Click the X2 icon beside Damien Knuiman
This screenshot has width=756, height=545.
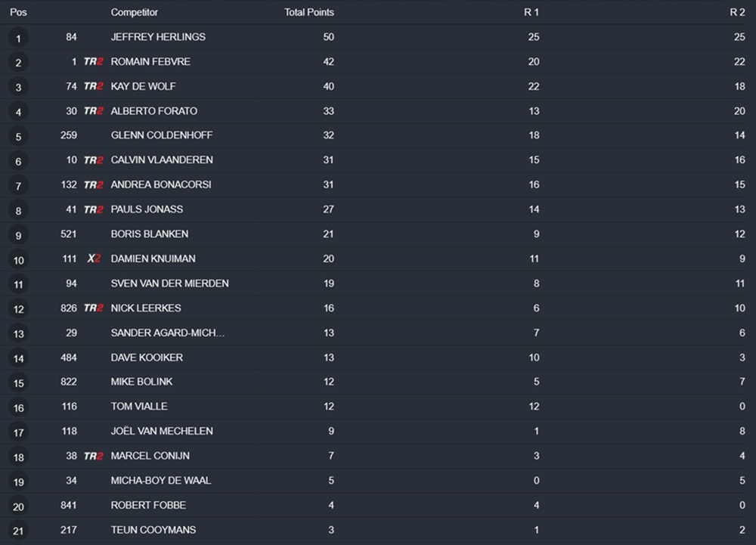pyautogui.click(x=93, y=259)
